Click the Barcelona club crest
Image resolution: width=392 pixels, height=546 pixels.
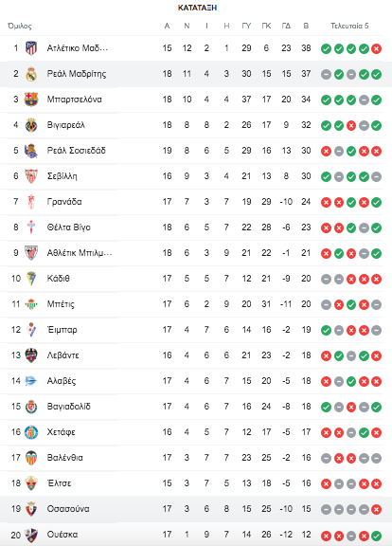(x=31, y=100)
